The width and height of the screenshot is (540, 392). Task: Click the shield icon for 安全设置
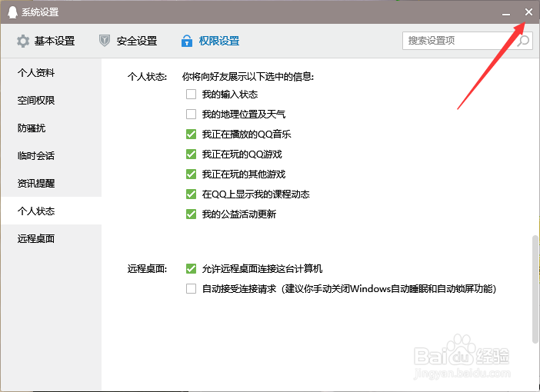tap(105, 41)
